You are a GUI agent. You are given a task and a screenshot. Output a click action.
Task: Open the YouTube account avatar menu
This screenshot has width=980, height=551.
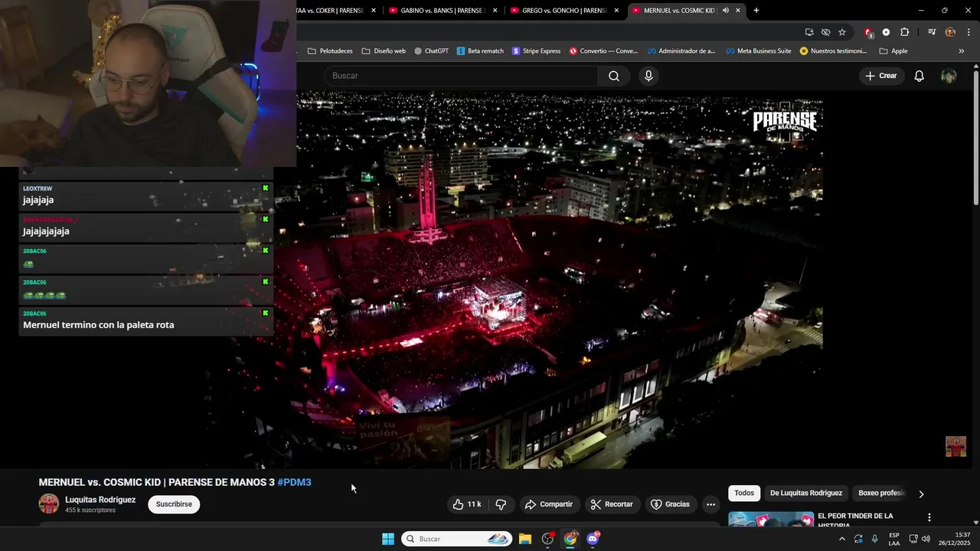[x=949, y=76]
